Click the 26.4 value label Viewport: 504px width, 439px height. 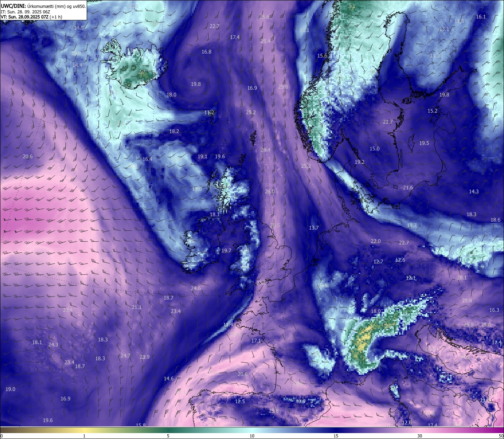coord(265,150)
